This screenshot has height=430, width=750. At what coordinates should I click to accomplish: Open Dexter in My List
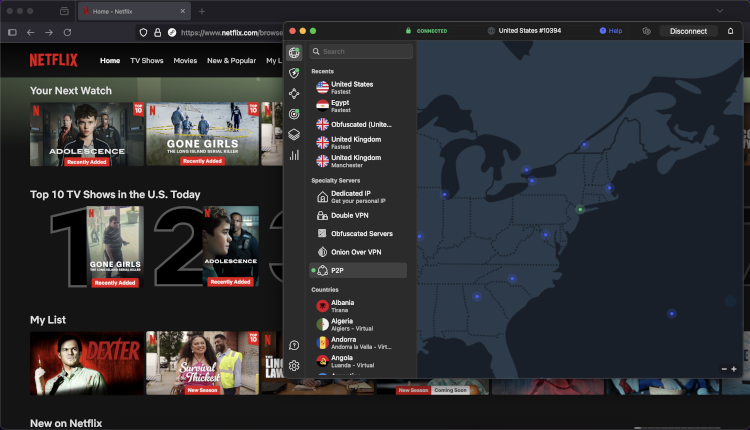coord(87,364)
